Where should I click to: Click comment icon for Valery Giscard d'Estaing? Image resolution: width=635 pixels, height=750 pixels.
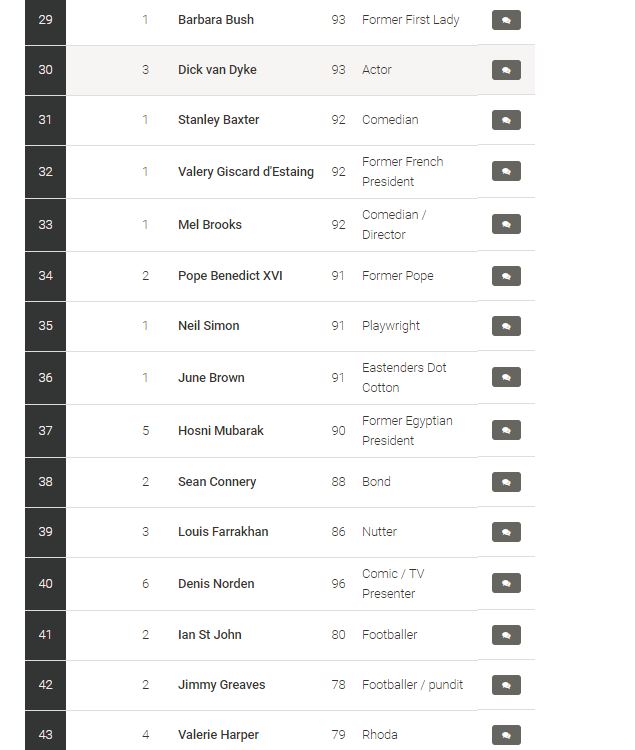pos(506,172)
